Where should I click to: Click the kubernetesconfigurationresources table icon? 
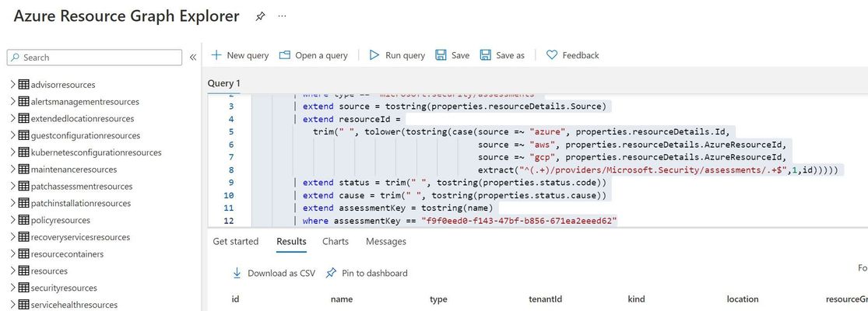click(x=24, y=152)
